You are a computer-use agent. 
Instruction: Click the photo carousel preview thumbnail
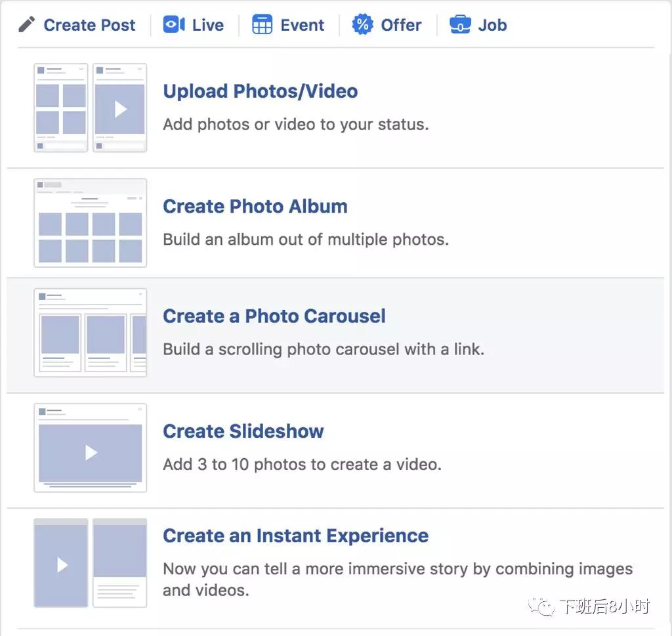point(90,333)
